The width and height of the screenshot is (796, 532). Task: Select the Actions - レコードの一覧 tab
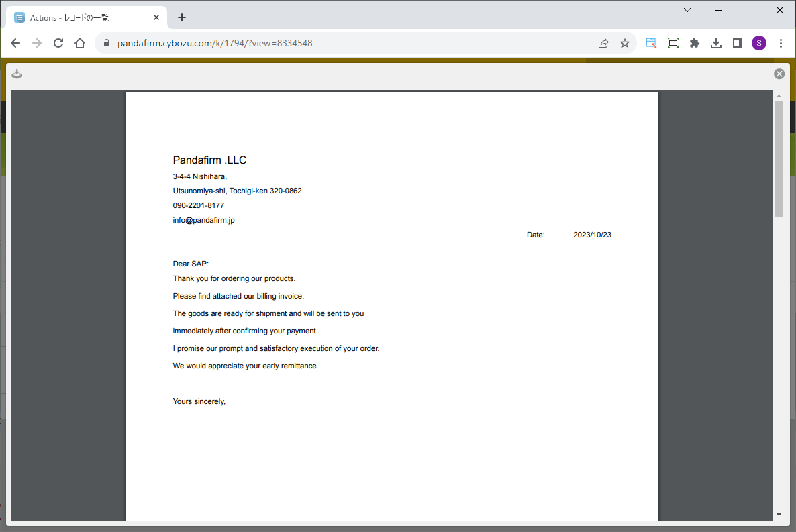(84, 17)
